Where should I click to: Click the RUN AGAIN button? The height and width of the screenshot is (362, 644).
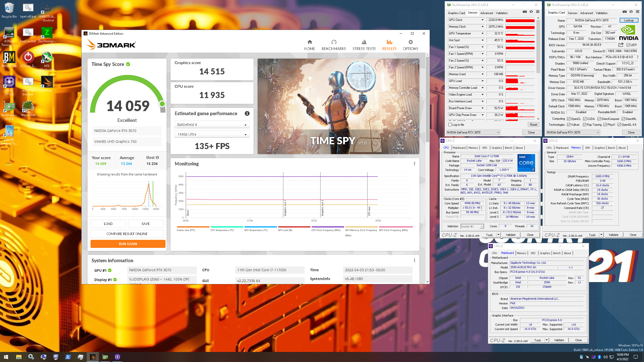[128, 244]
